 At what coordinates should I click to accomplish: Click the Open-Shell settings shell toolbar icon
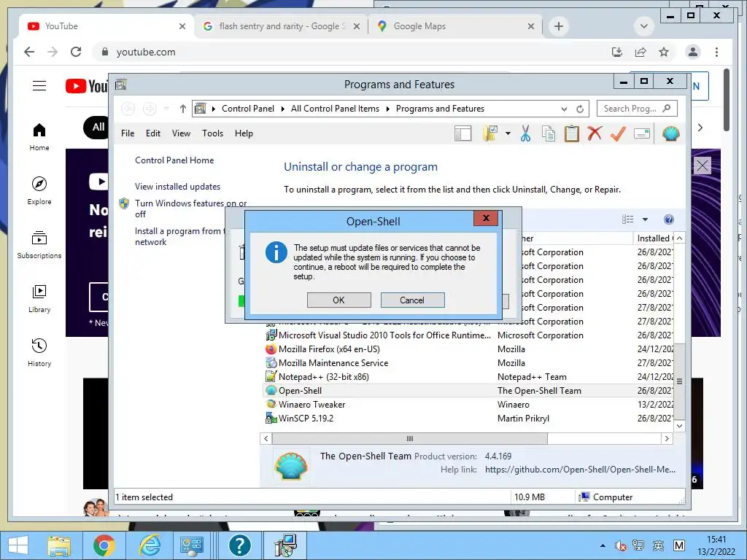[670, 134]
